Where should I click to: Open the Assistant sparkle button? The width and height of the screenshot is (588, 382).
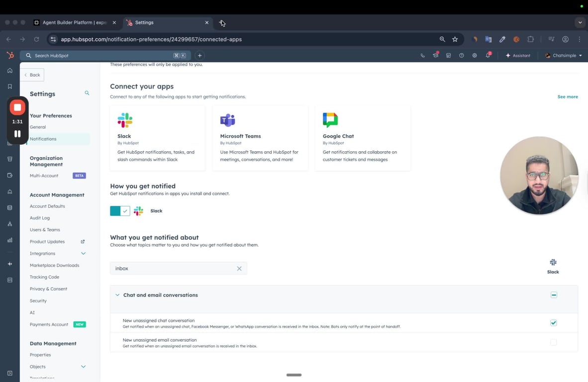tap(518, 56)
